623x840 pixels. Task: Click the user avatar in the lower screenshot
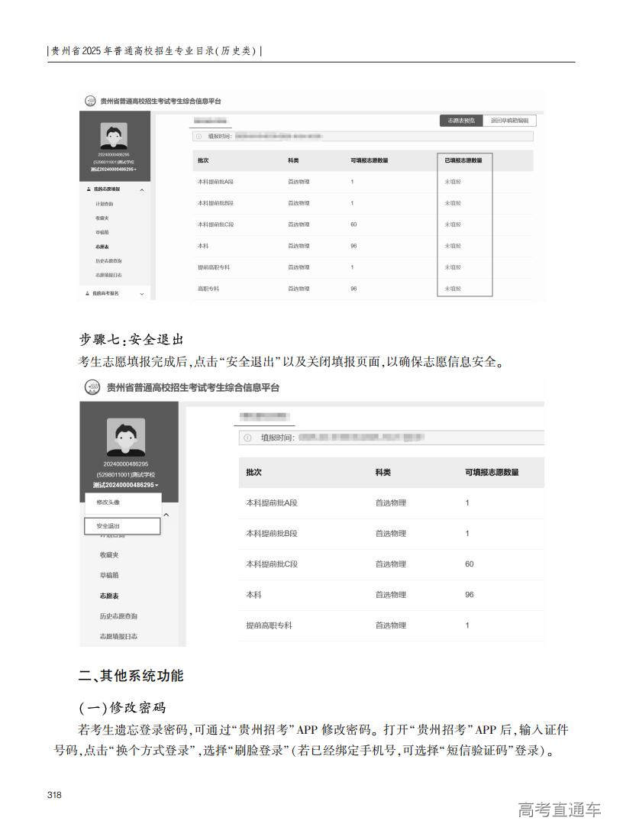point(125,438)
